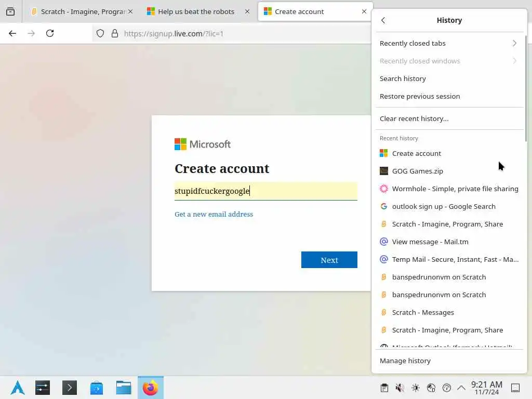The width and height of the screenshot is (532, 399).
Task: Open the Discover software store taskbar icon
Action: pyautogui.click(x=97, y=388)
